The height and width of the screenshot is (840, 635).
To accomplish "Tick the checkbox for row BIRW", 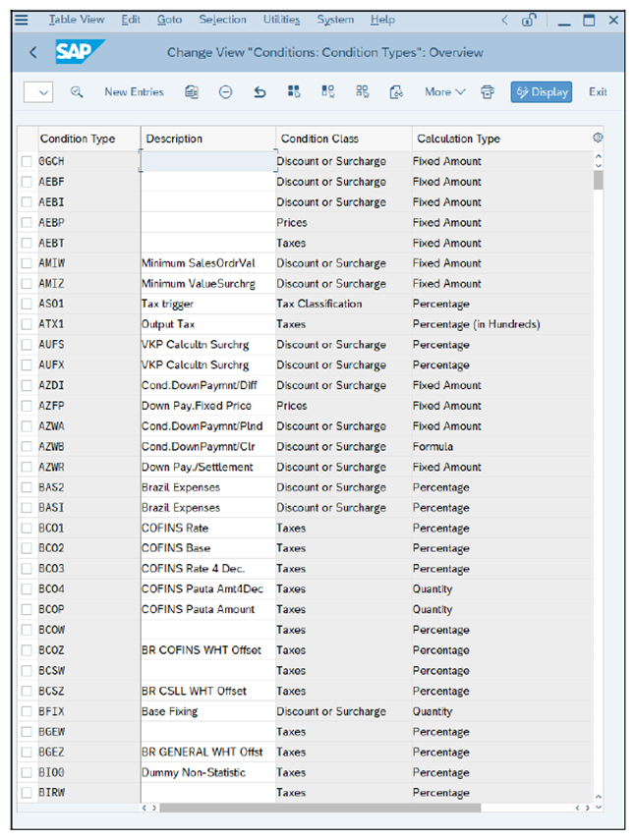I will 27,792.
